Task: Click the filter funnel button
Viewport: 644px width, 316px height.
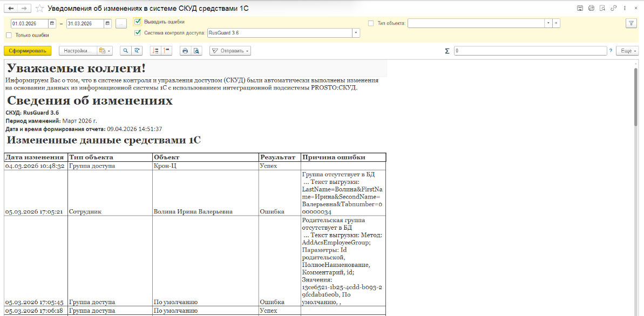Action: (x=631, y=23)
